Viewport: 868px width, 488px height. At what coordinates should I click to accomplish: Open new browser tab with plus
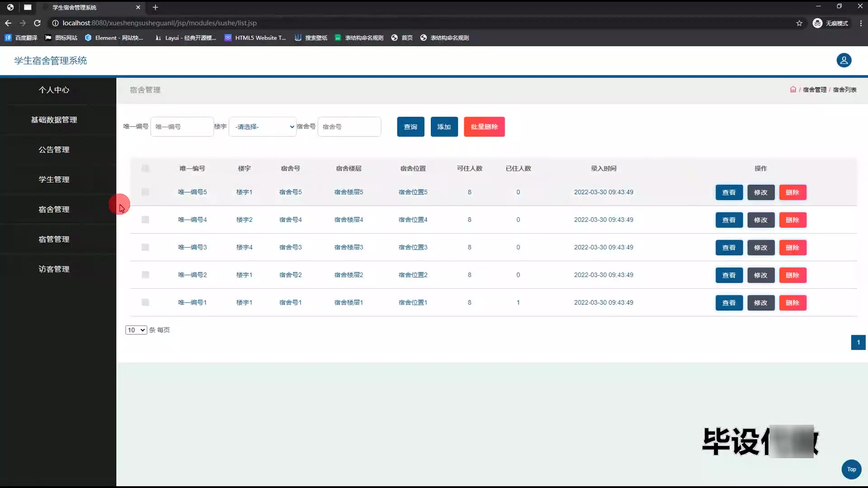[155, 7]
